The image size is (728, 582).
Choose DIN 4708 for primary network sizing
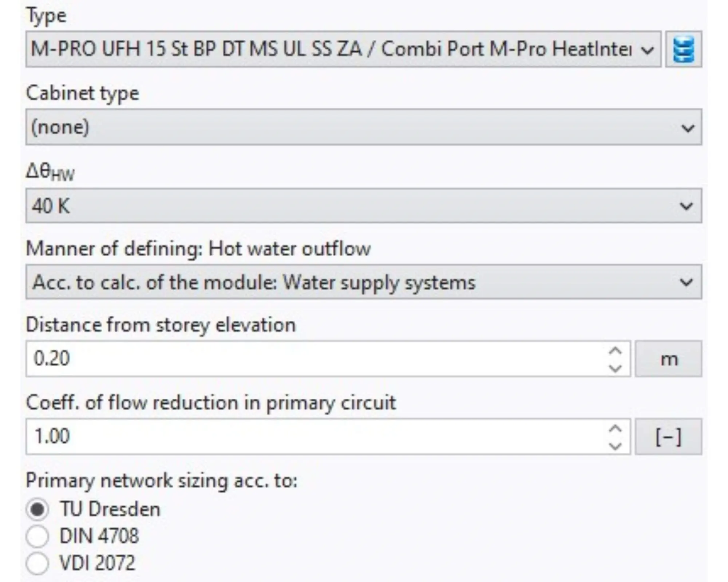click(x=37, y=536)
